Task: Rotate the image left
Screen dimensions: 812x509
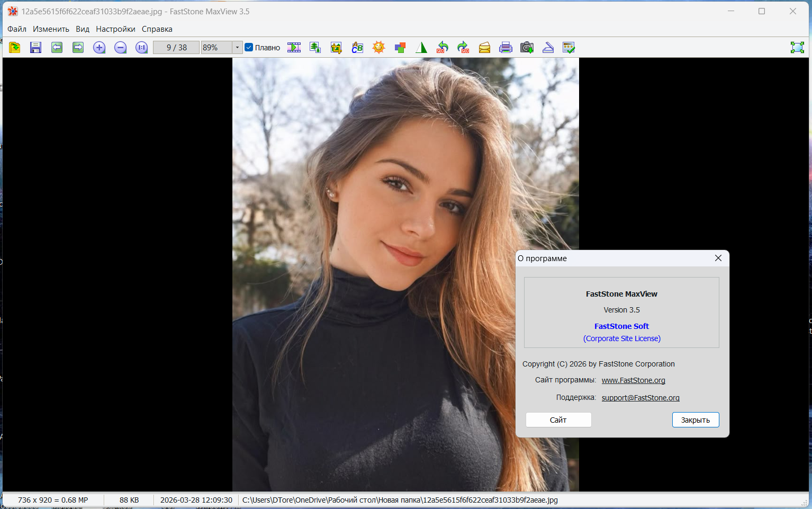Action: (442, 48)
